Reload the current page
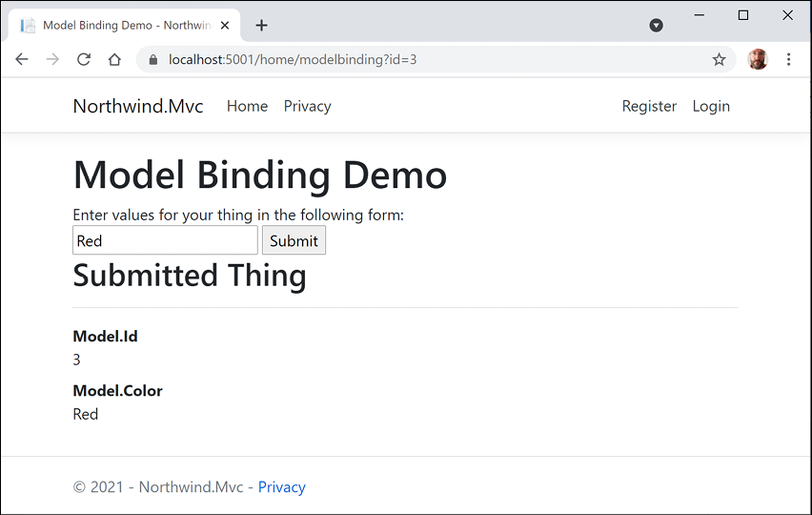This screenshot has width=812, height=515. click(x=84, y=59)
